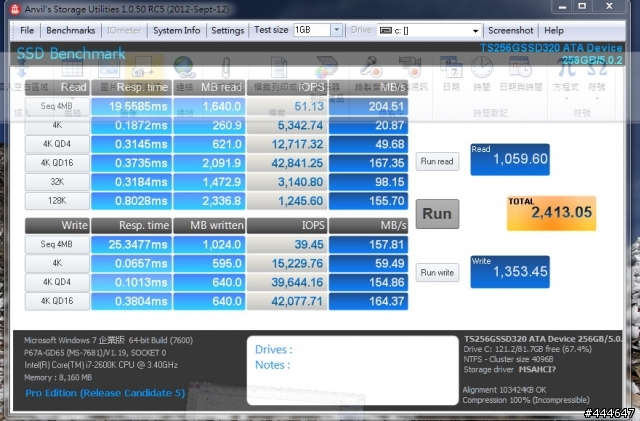Click the Write section IOPS header

pyautogui.click(x=287, y=225)
